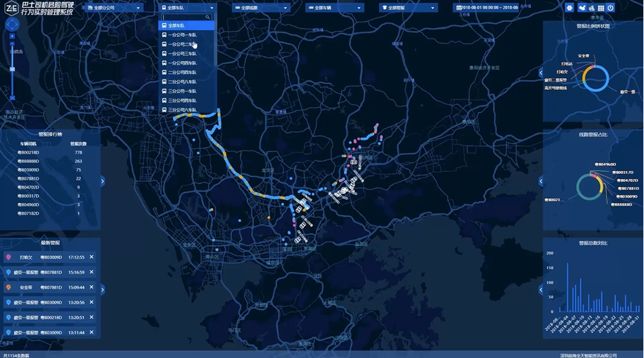Viewport: 644px width, 358px height.
Task: Click the 粤B04960D label in route chart
Action: click(605, 164)
